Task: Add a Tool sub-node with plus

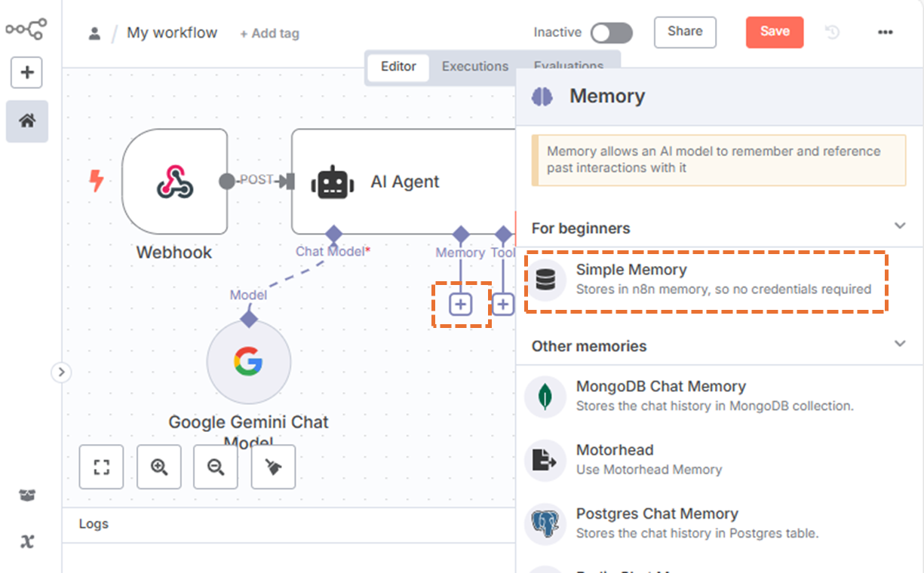Action: coord(502,305)
